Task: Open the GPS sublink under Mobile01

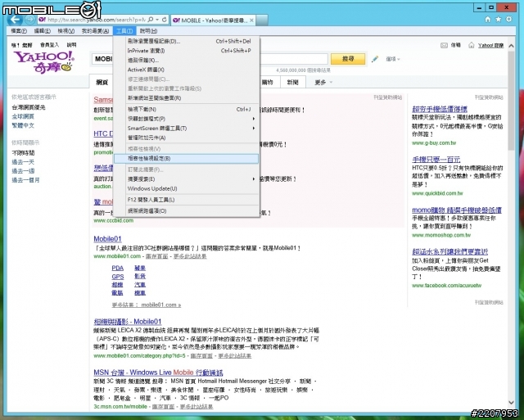Action: tap(118, 277)
